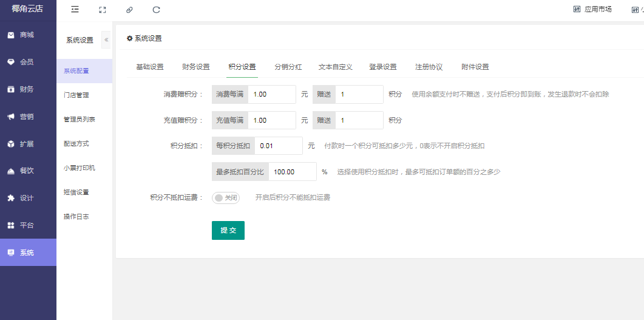644x320 pixels.
Task: Click the 餐饮 dish cover icon
Action: (x=11, y=171)
